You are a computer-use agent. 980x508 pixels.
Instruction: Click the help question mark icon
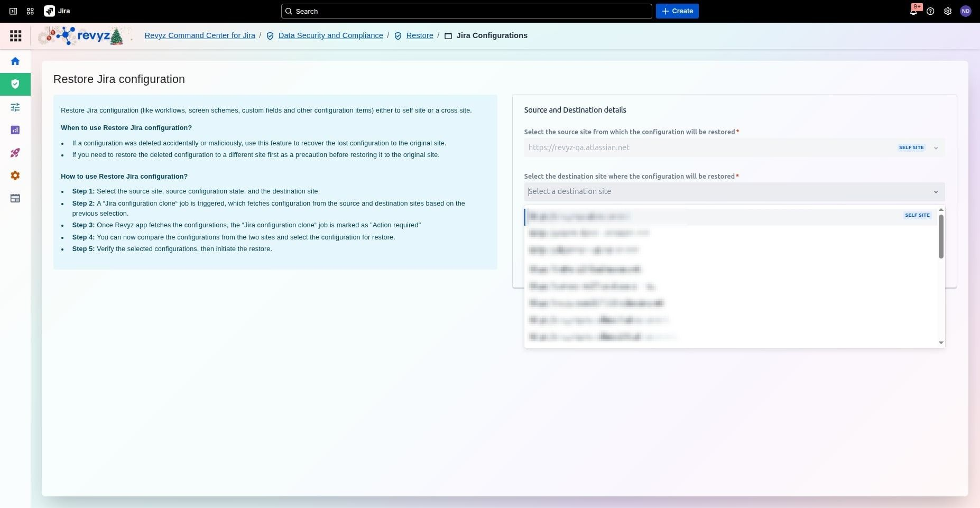coord(930,11)
